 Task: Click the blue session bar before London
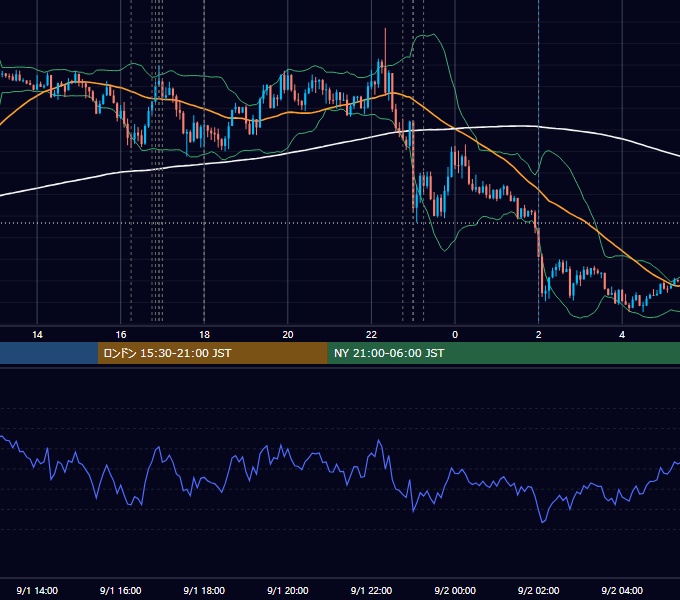[49, 353]
